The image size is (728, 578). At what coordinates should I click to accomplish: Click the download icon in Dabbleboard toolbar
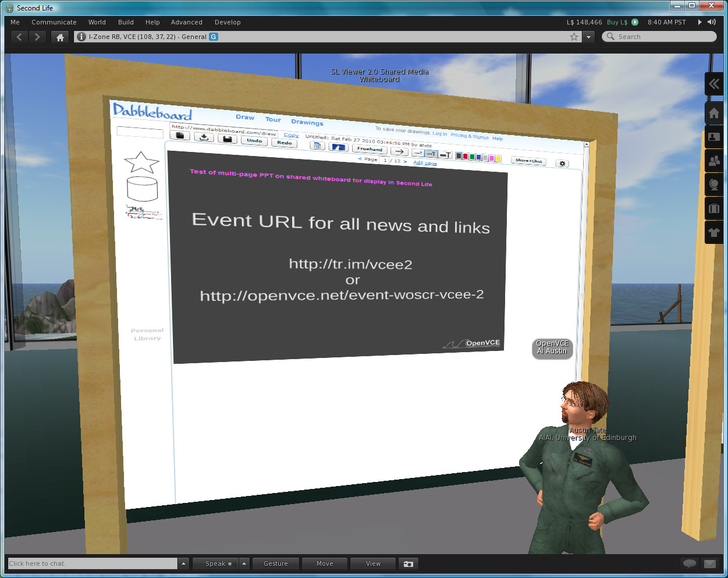pyautogui.click(x=204, y=137)
